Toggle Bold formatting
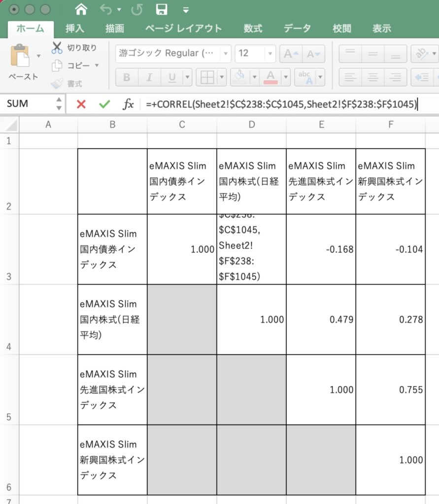 pos(127,77)
